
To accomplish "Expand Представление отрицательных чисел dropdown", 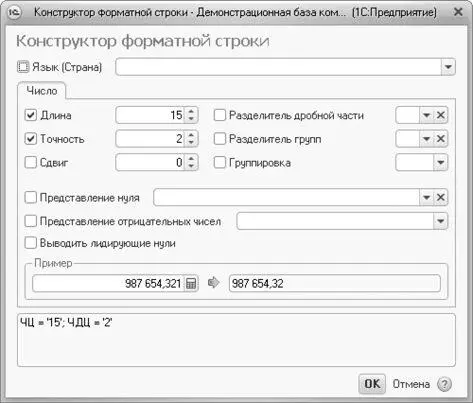I will (x=441, y=221).
